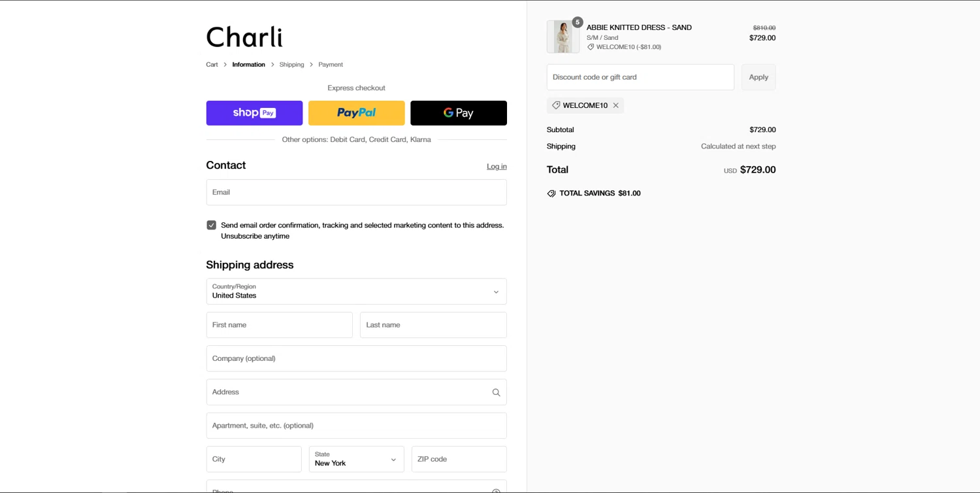
Task: Select the Payment breadcrumb step
Action: pyautogui.click(x=331, y=65)
